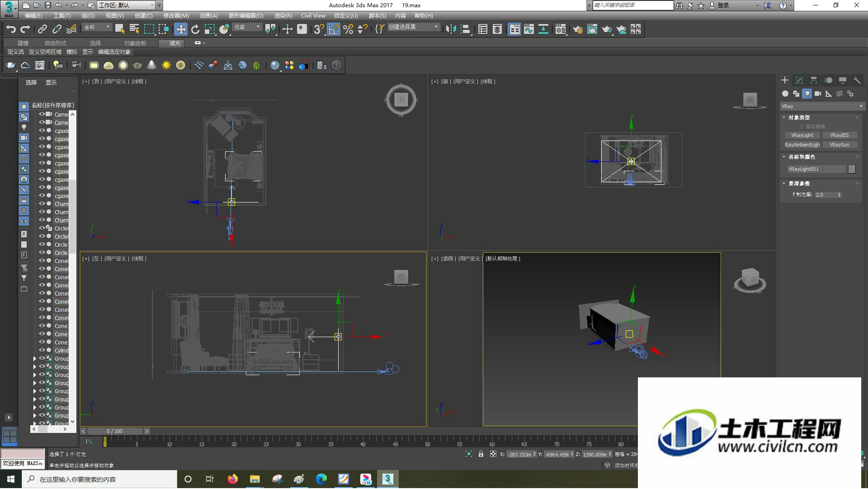Click the 编辑选定对象 ribbon button

[x=114, y=52]
